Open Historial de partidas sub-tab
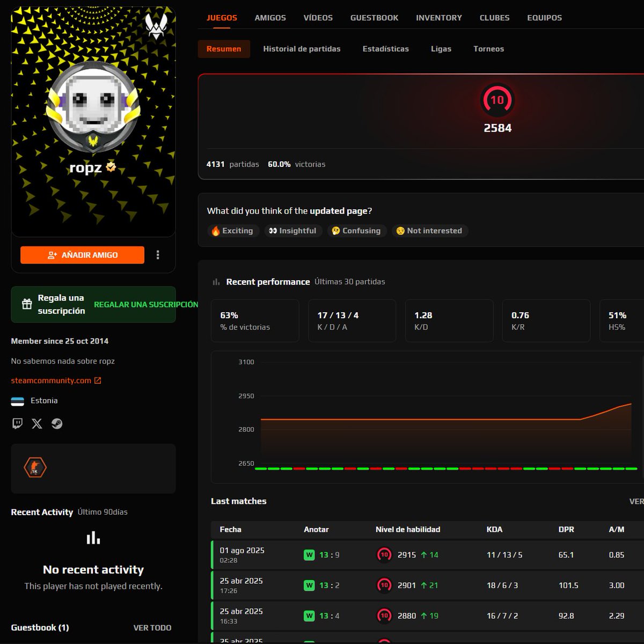The height and width of the screenshot is (644, 644). 302,49
